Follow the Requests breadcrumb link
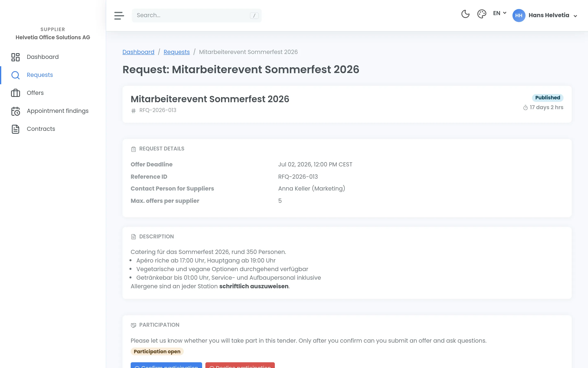This screenshot has height=368, width=588. click(x=177, y=52)
